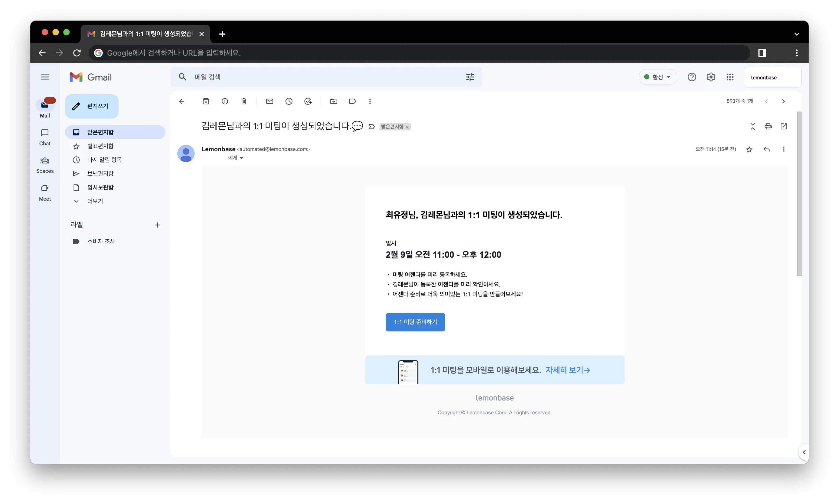
Task: Add email to Tasks
Action: (308, 101)
